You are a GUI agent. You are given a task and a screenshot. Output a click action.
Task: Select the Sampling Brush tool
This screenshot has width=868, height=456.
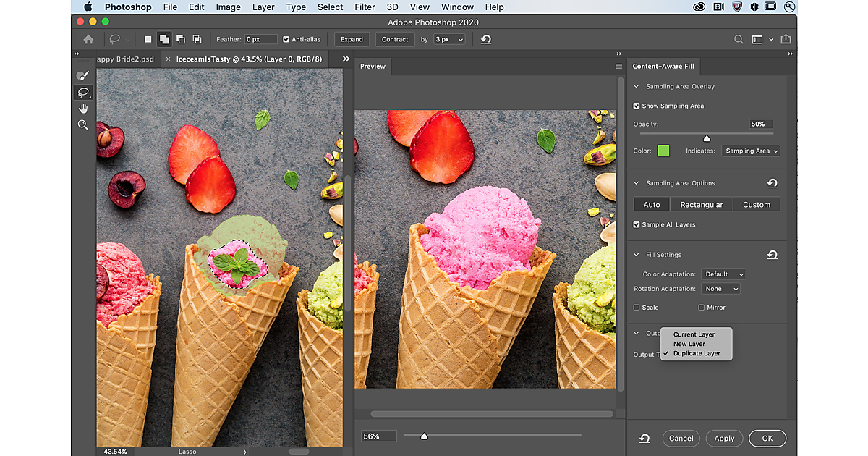click(x=83, y=75)
